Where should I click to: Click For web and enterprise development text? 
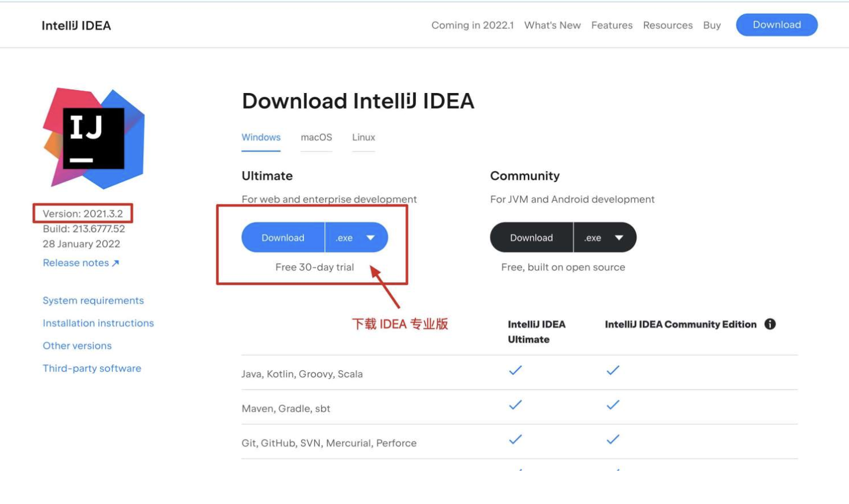tap(329, 199)
